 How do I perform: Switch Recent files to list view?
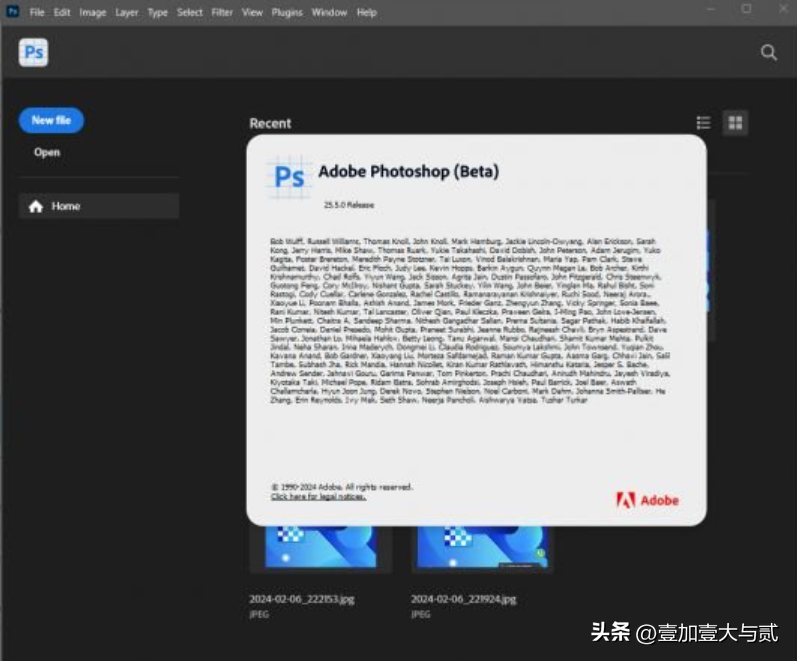[x=703, y=123]
